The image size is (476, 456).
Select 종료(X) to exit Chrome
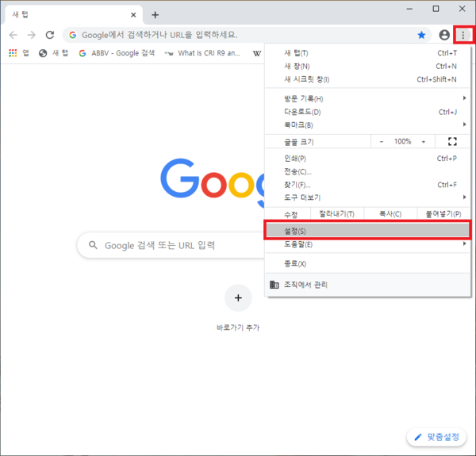coord(368,263)
